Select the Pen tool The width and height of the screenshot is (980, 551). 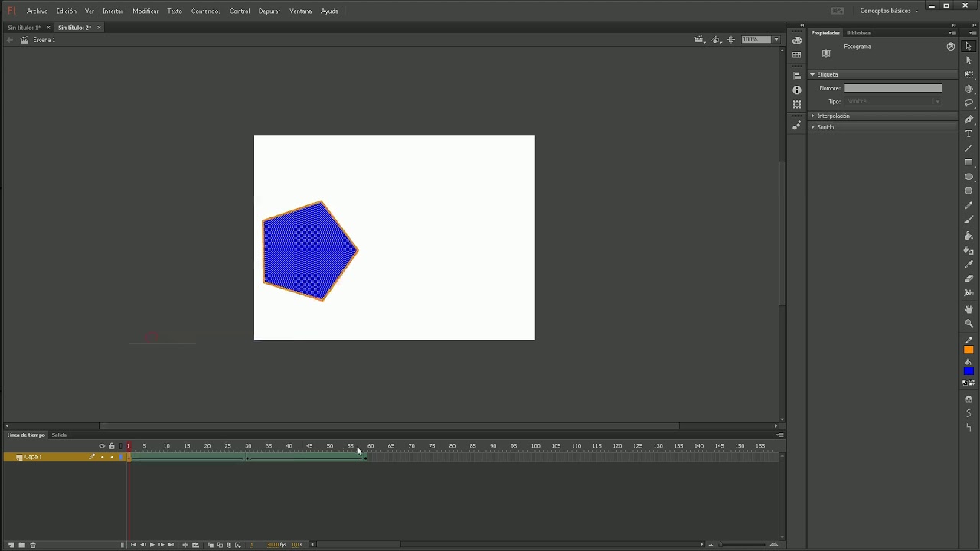(x=969, y=119)
